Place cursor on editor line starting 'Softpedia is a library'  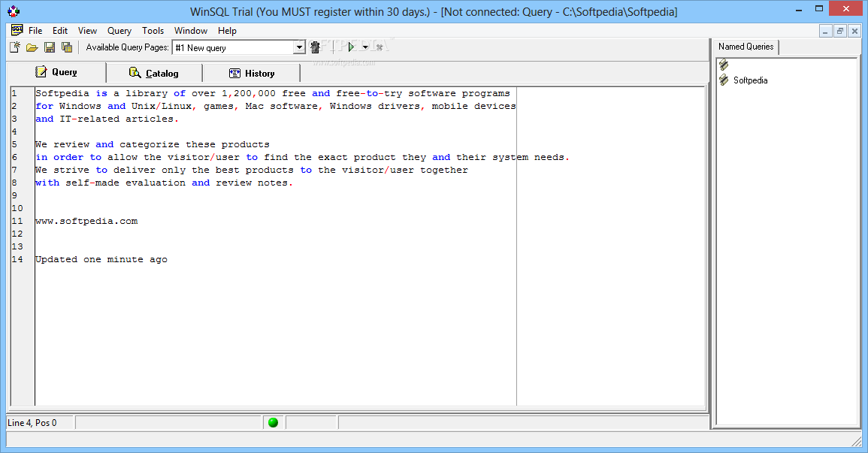(272, 93)
